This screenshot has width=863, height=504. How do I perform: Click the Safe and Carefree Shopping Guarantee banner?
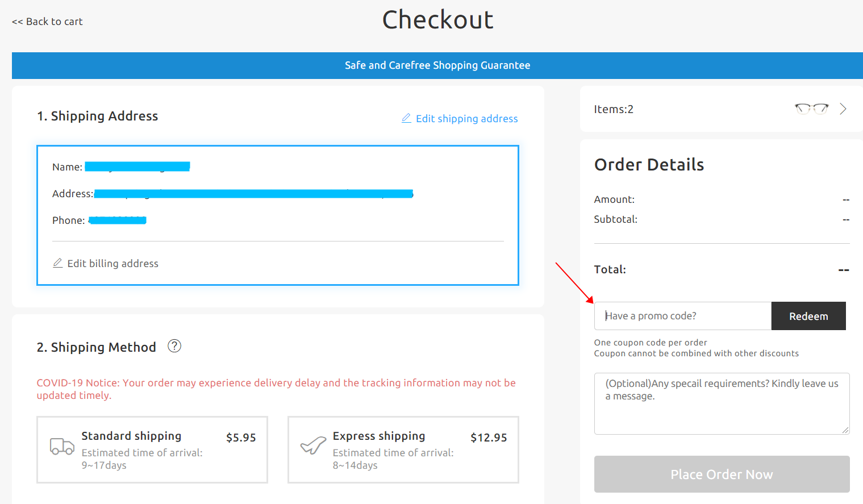point(437,65)
